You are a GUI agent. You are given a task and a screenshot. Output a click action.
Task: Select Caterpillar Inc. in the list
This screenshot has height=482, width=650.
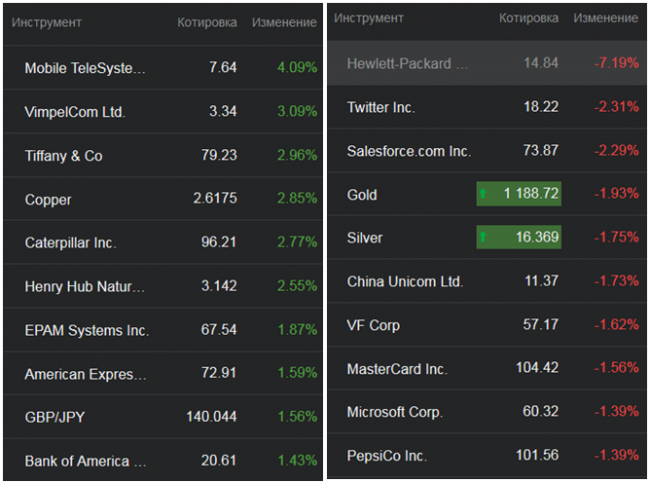[70, 243]
